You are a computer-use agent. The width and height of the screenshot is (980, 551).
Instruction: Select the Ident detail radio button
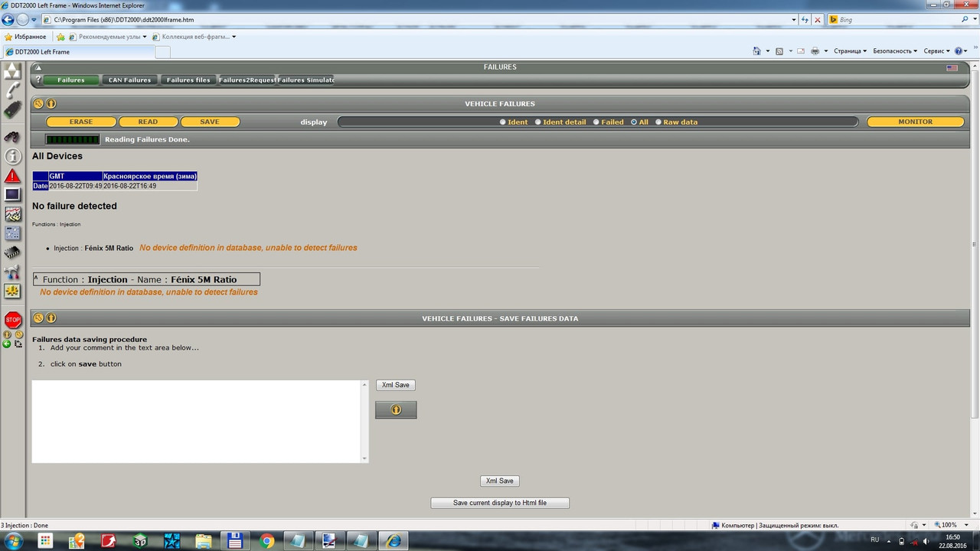(537, 122)
